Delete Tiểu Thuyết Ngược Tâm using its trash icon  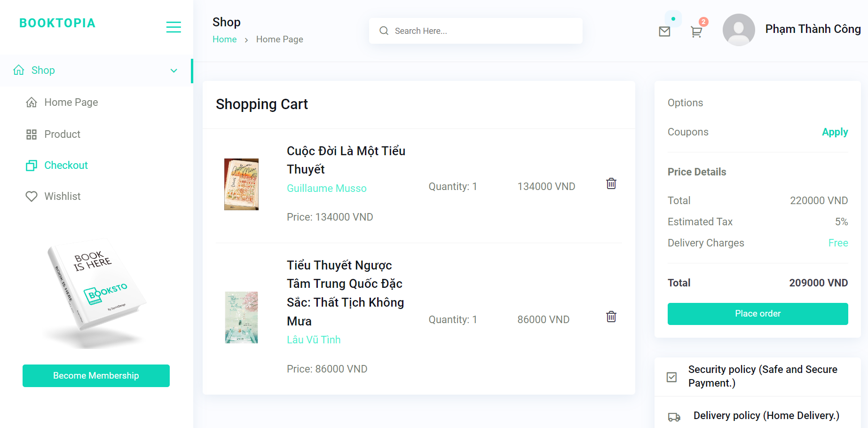(611, 317)
